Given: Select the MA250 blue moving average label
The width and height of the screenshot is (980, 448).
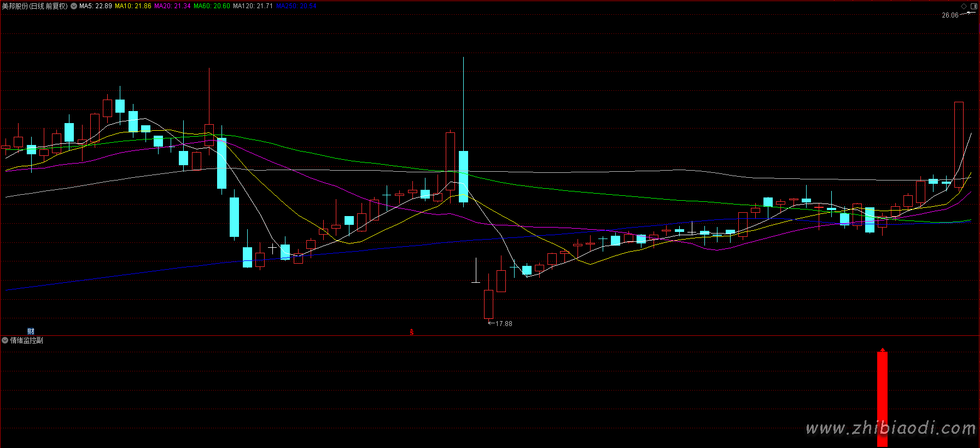Looking at the screenshot, I should coord(296,6).
